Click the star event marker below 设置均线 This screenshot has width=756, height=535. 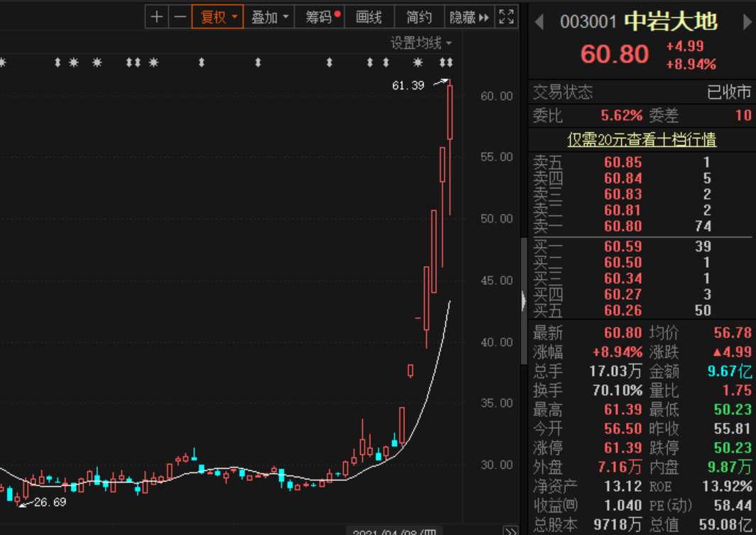click(418, 63)
